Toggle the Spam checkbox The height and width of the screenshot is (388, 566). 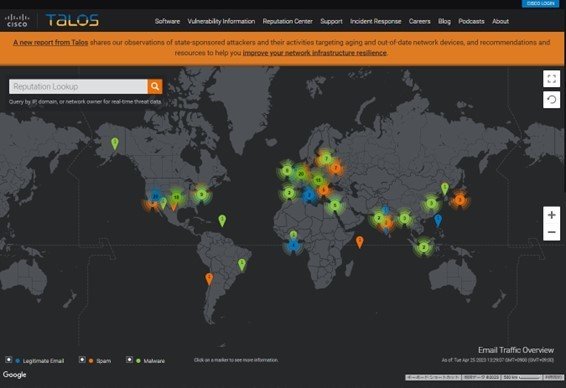[x=82, y=360]
